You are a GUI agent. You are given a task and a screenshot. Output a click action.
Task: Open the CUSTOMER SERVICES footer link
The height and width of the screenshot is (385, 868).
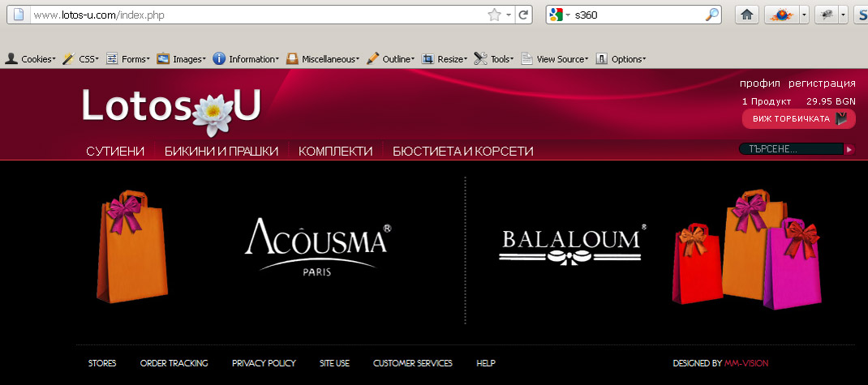(x=412, y=363)
